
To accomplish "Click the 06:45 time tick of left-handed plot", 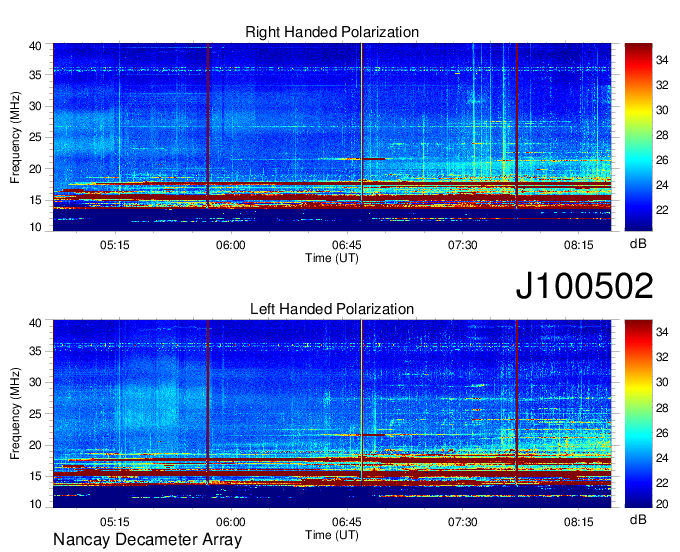I will pyautogui.click(x=347, y=522).
